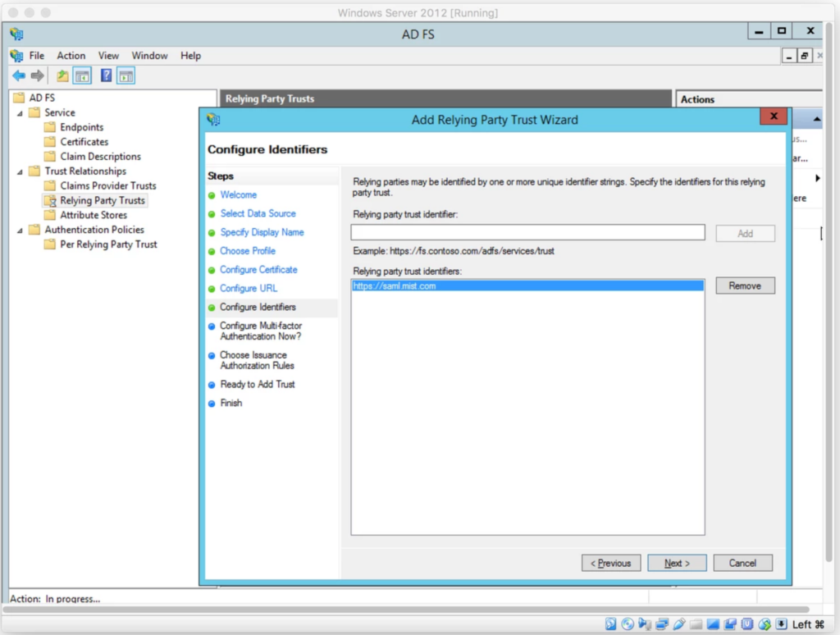This screenshot has height=635, width=840.
Task: Click Remove to delete the identifier
Action: (x=745, y=286)
